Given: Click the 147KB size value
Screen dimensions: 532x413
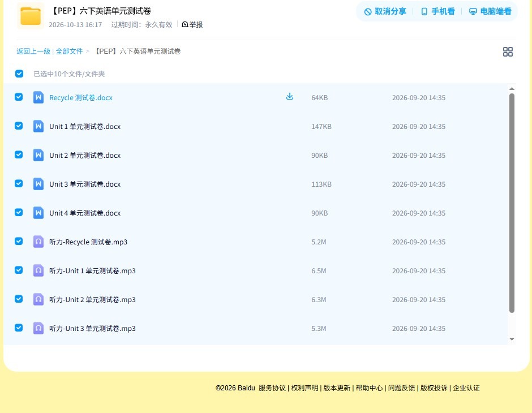Looking at the screenshot, I should [x=321, y=127].
